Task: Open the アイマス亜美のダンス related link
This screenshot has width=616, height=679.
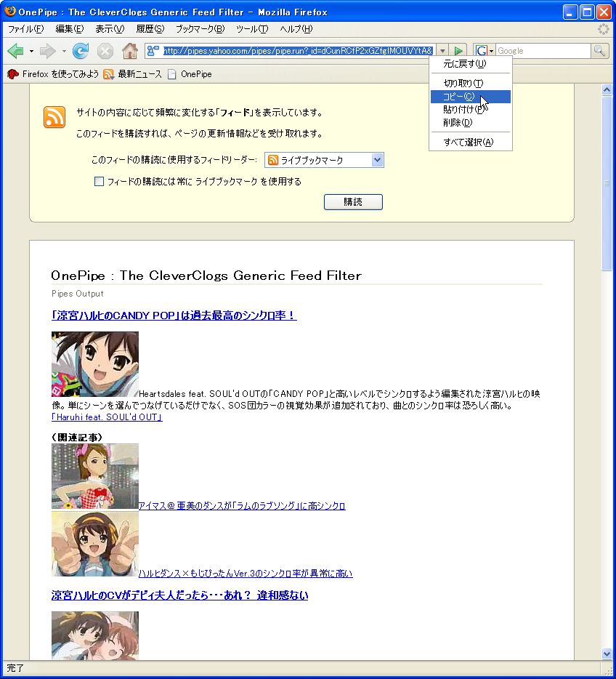Action: 242,506
